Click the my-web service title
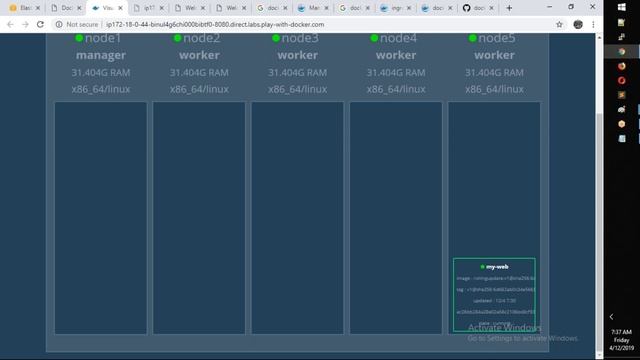The height and width of the screenshot is (360, 640). click(497, 267)
